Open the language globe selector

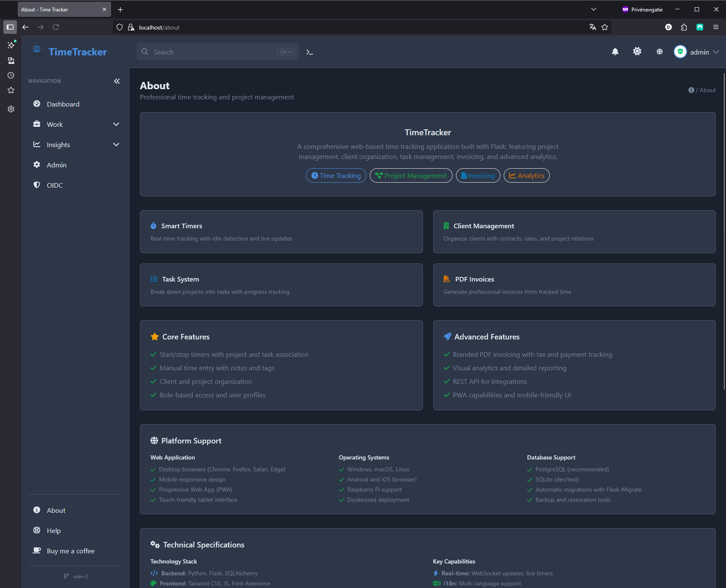[x=659, y=52]
